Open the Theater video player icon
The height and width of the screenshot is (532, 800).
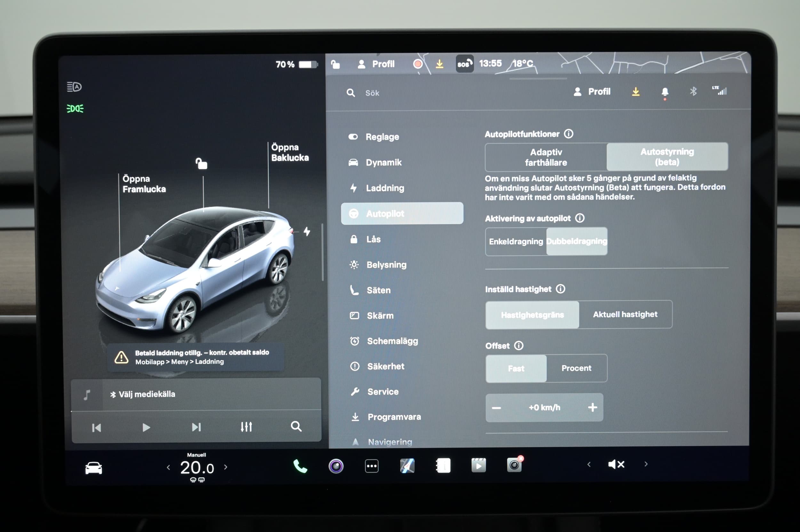coord(479,465)
